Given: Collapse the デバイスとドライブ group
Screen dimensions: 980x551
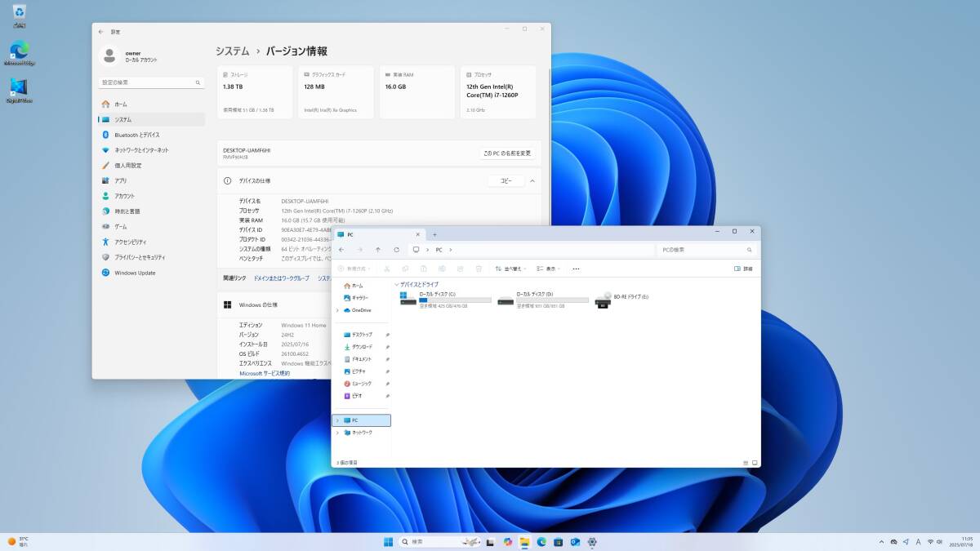Looking at the screenshot, I should (x=397, y=284).
